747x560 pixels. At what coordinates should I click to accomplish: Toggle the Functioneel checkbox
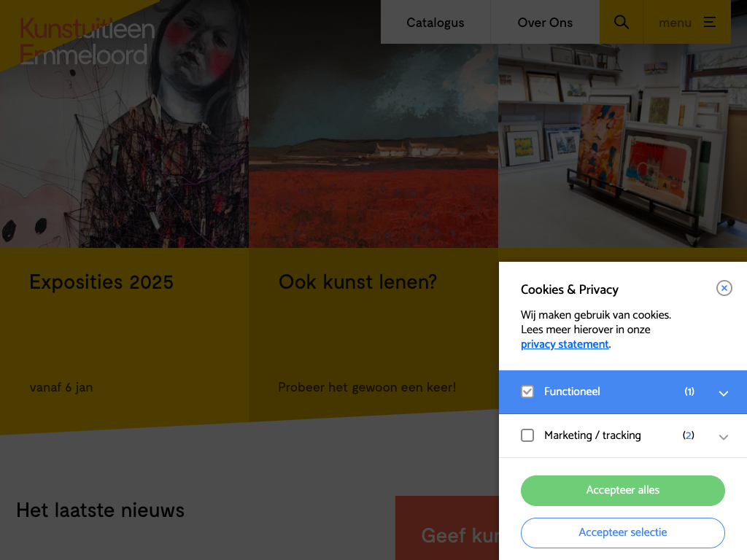coord(527,392)
